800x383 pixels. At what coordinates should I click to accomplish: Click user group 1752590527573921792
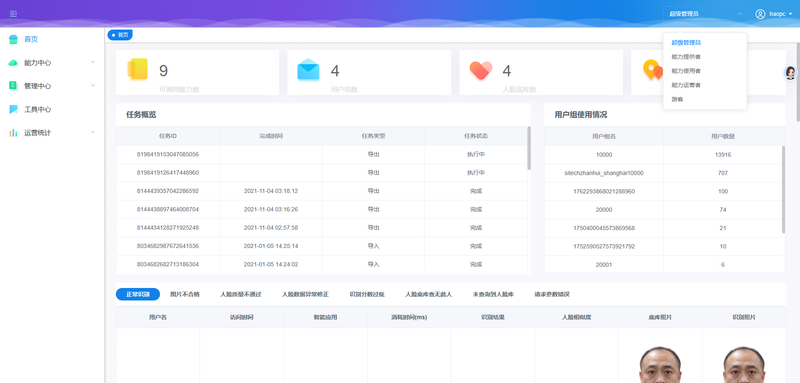coord(604,246)
